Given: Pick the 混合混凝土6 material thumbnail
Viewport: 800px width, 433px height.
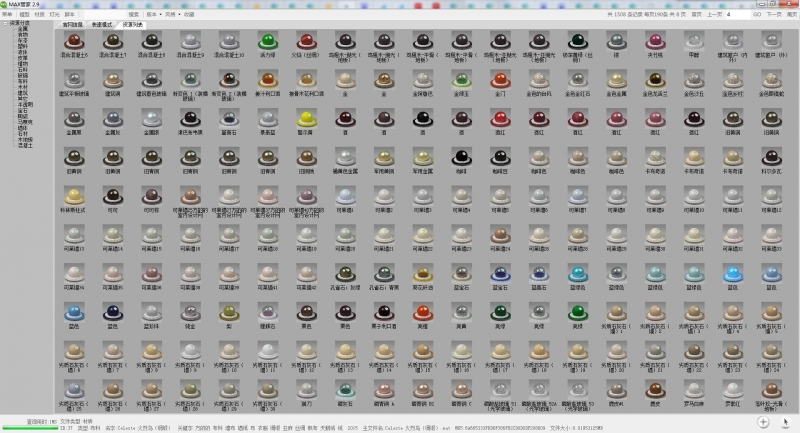Looking at the screenshot, I should pyautogui.click(x=74, y=41).
